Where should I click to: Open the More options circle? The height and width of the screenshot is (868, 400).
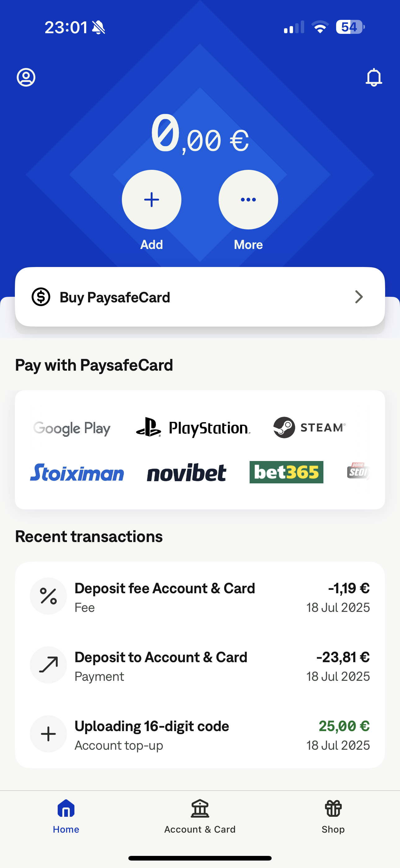[248, 200]
